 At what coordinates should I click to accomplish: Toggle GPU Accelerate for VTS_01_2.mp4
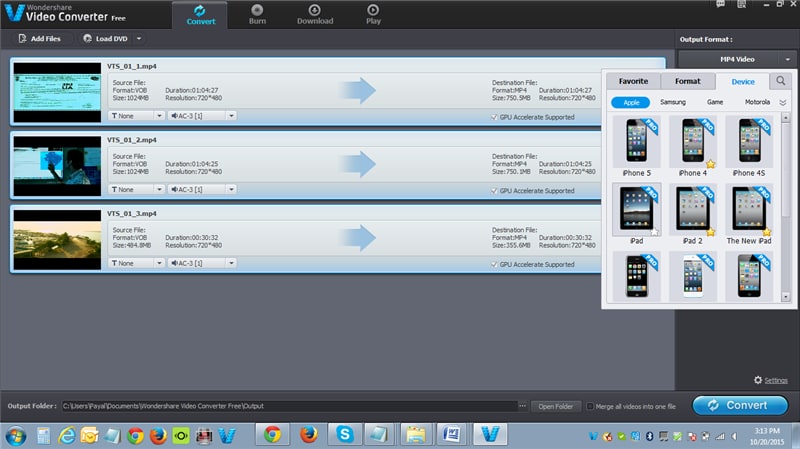494,191
